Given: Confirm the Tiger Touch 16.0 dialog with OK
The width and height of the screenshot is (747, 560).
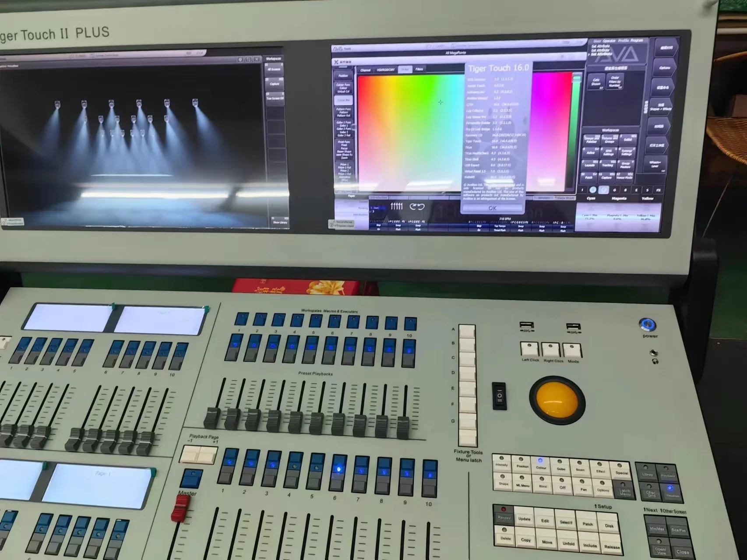Looking at the screenshot, I should point(492,208).
